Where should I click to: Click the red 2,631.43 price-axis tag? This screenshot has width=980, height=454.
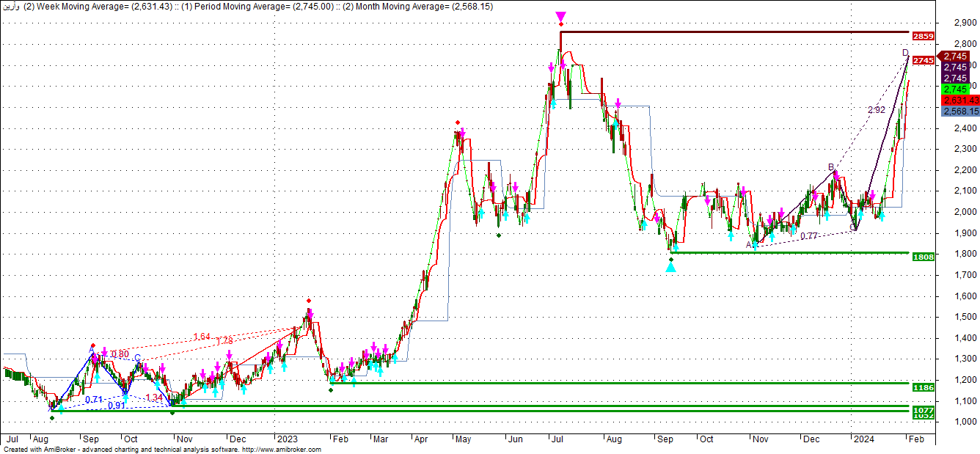tap(959, 100)
